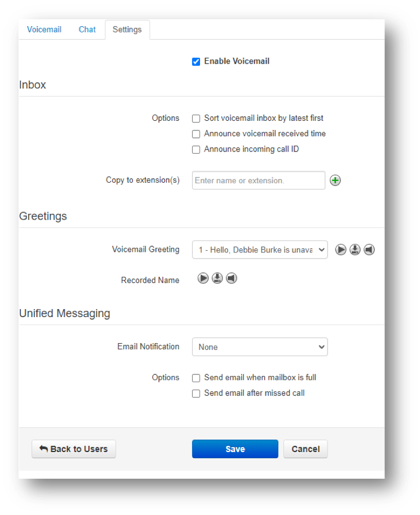The width and height of the screenshot is (420, 515).
Task: Click the Copy to extension input field
Action: tap(258, 180)
